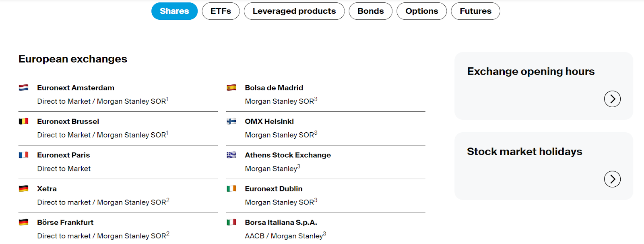Click the German flag next to Xetra

[23, 188]
